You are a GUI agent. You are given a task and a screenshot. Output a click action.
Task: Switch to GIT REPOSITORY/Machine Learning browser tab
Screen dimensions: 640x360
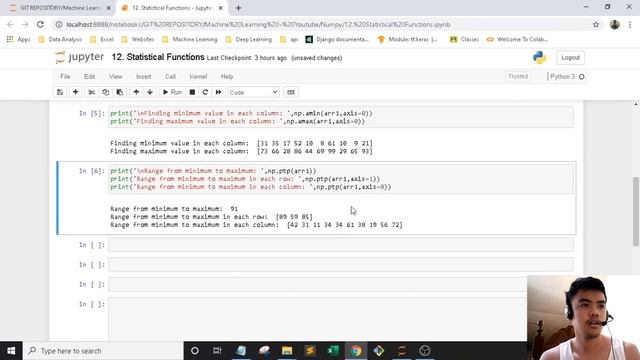pos(60,8)
